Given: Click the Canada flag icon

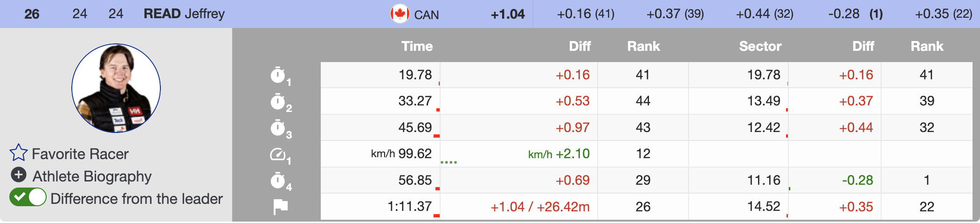Looking at the screenshot, I should 400,14.
